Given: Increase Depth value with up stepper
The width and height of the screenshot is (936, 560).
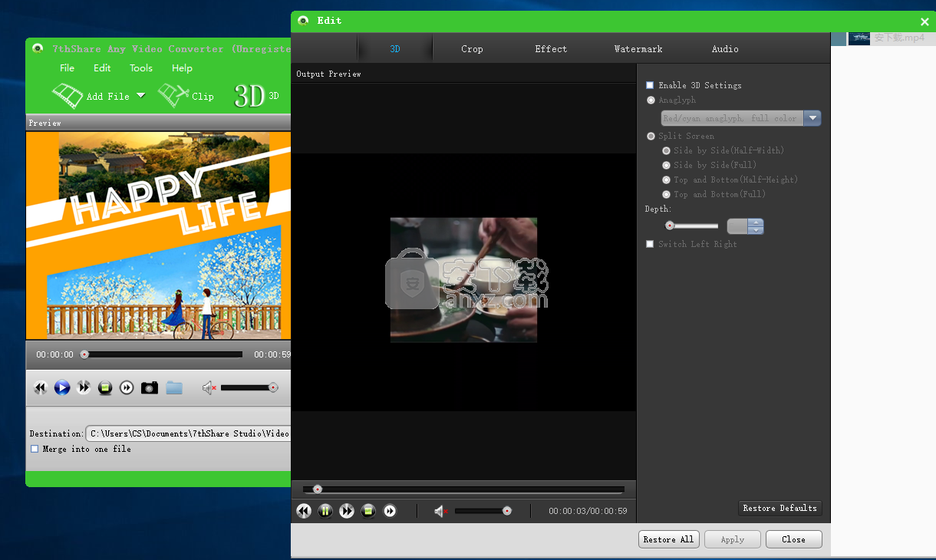Looking at the screenshot, I should 756,222.
